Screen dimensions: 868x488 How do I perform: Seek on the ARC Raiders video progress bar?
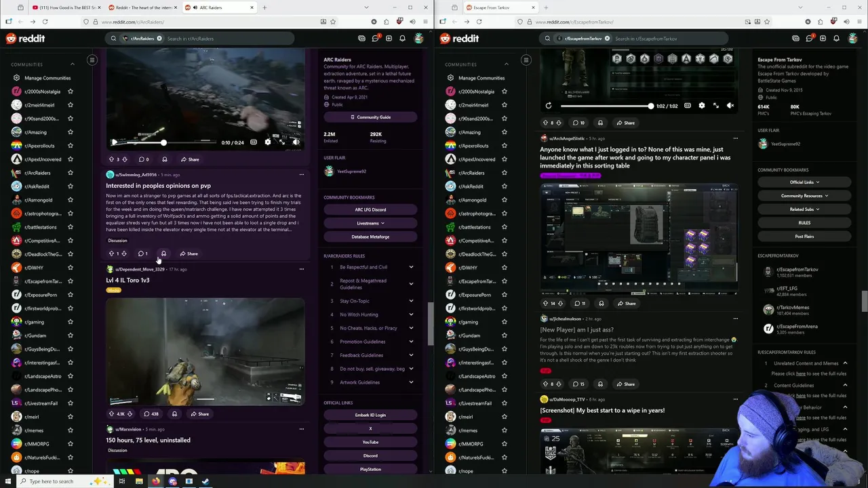170,142
